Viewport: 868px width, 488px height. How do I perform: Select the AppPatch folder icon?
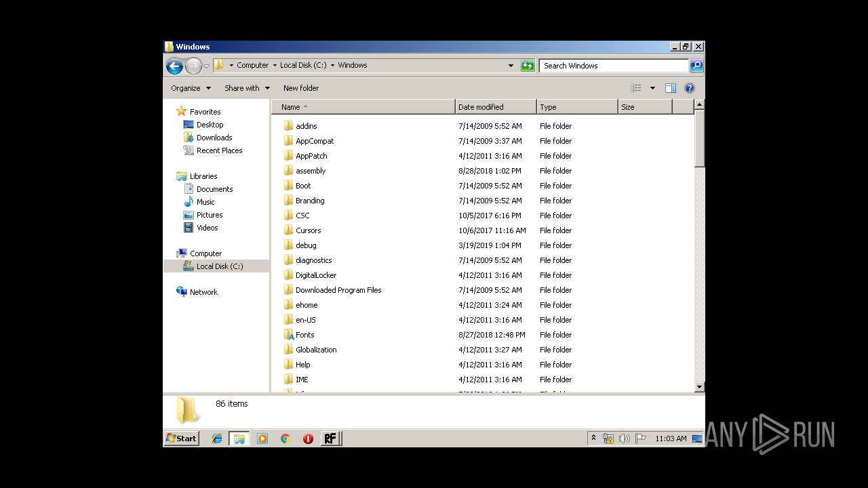[x=288, y=156]
